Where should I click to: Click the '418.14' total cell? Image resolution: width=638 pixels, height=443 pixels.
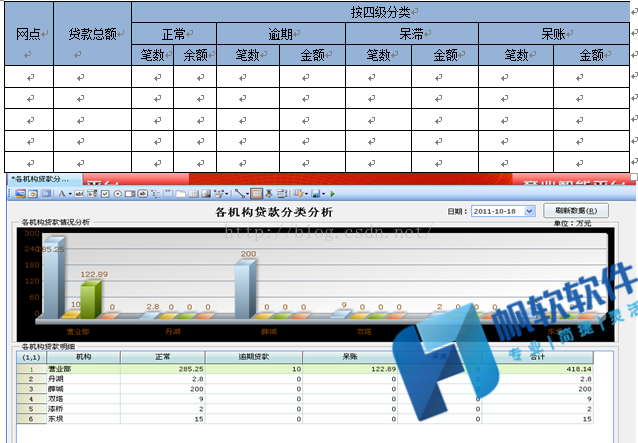537,369
